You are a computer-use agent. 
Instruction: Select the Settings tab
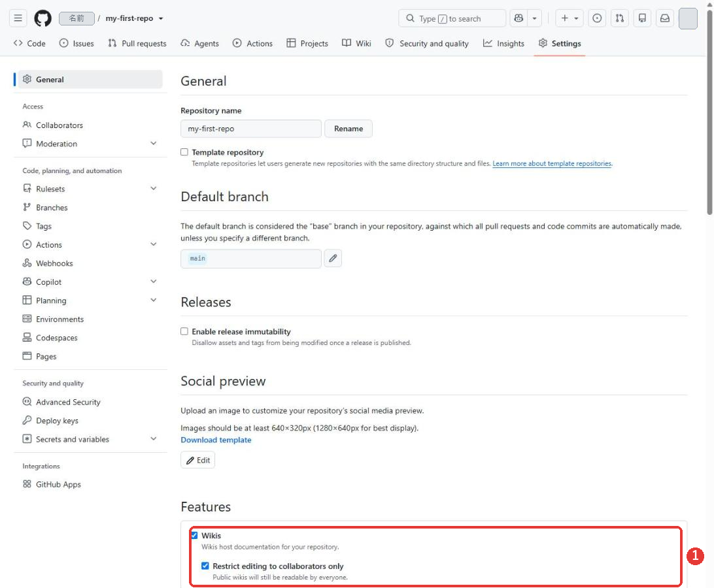coord(560,43)
